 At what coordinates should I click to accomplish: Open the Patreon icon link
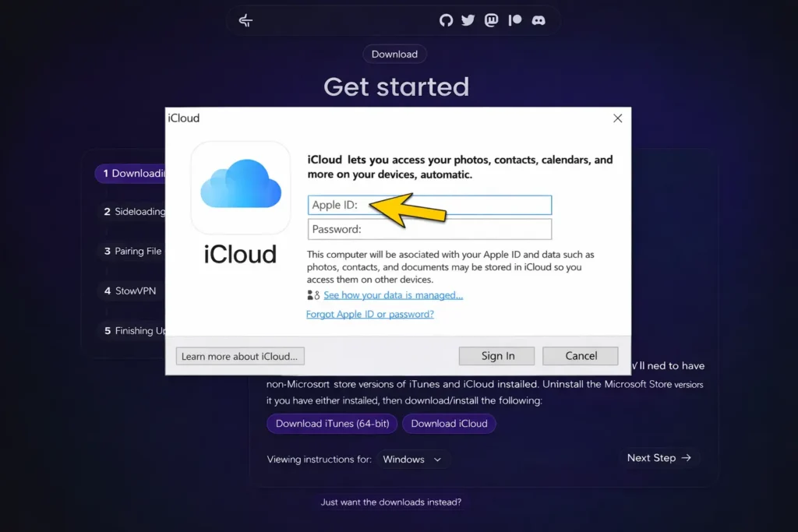(x=514, y=20)
